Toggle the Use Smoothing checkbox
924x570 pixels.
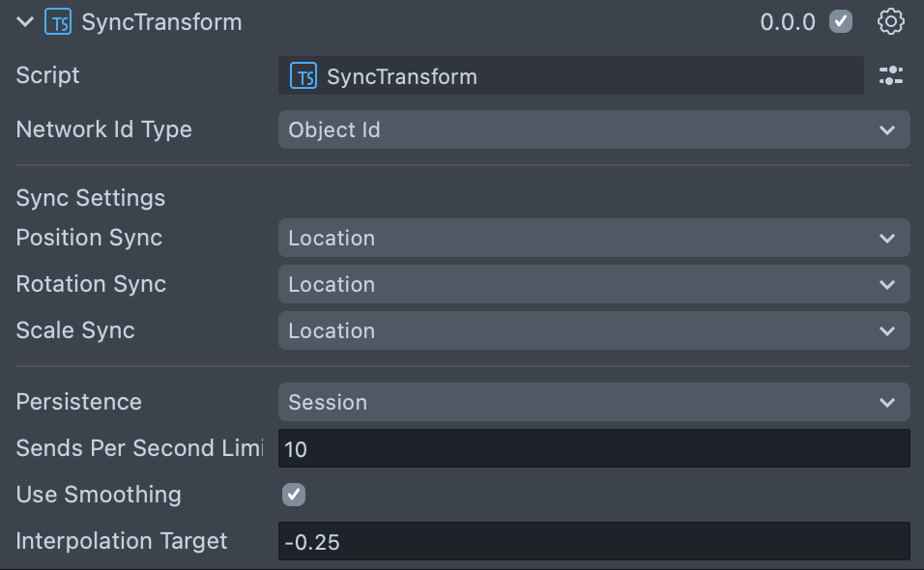point(294,495)
